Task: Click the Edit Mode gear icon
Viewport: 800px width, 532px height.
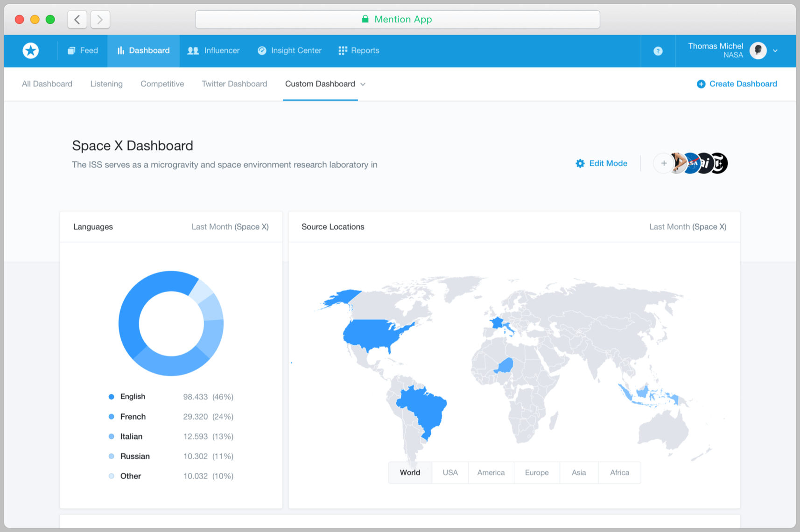Action: (x=580, y=163)
